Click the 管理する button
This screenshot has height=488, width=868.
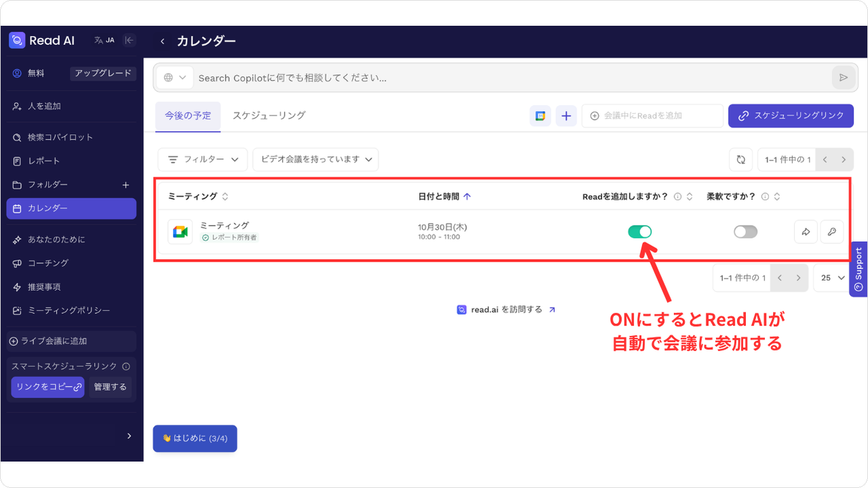(110, 387)
